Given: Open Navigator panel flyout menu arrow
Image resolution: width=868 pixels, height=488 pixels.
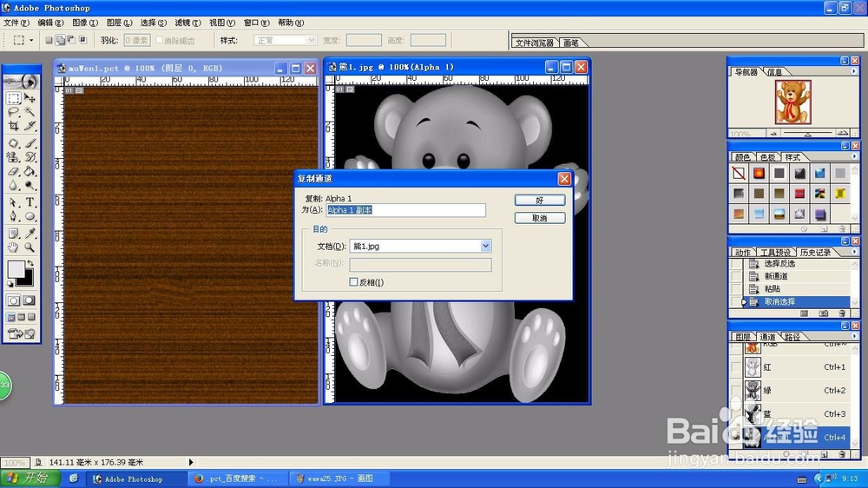Looking at the screenshot, I should (x=853, y=71).
